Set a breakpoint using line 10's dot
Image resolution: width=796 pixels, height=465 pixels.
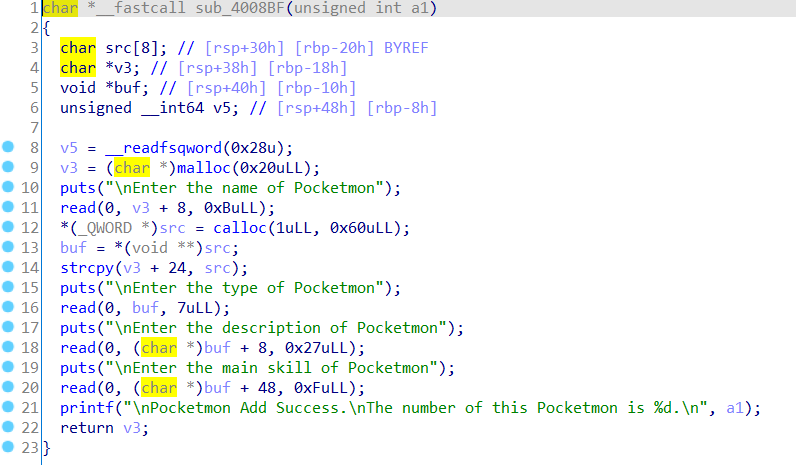8,187
